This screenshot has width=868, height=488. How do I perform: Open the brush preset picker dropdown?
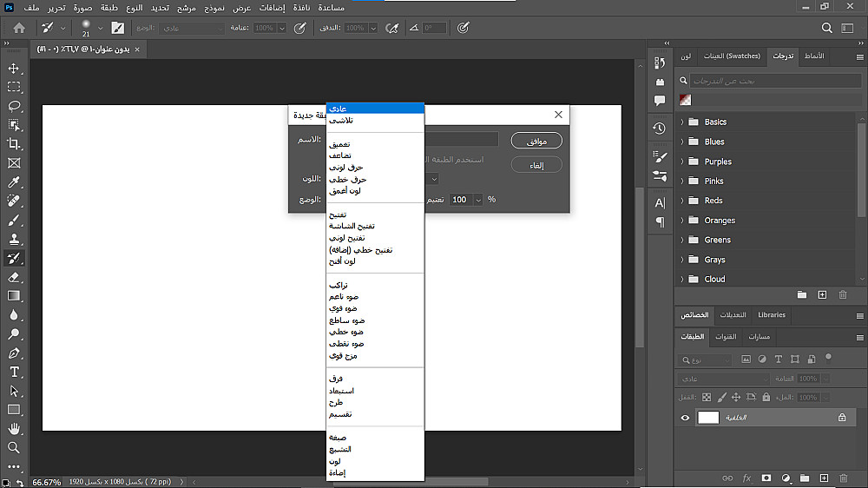[x=99, y=28]
